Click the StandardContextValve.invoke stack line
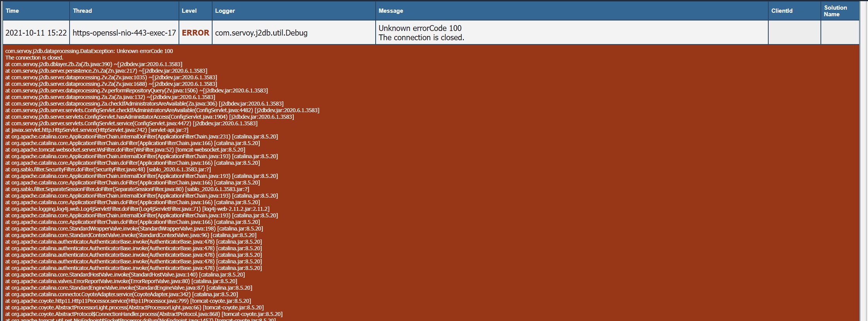 tap(131, 235)
